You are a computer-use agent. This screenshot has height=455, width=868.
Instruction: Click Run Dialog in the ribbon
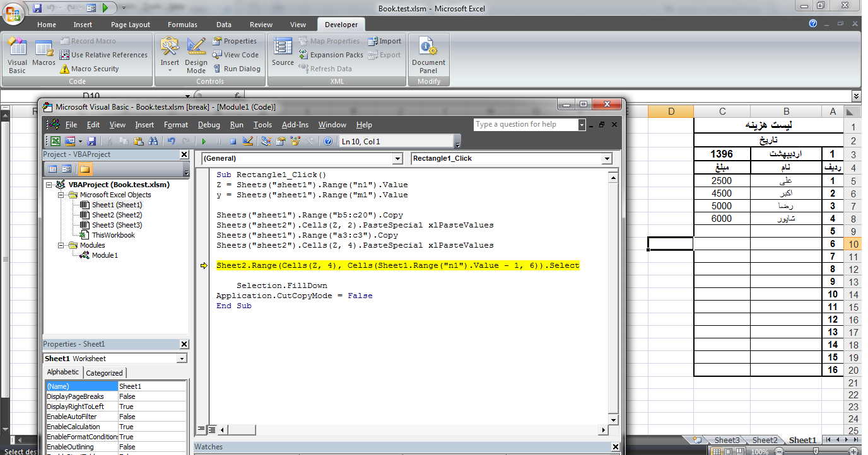tap(237, 69)
